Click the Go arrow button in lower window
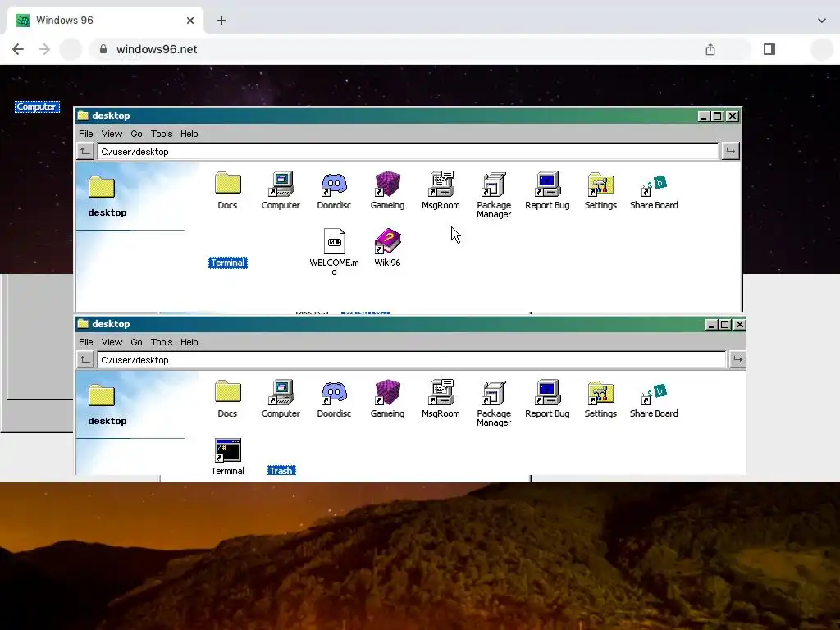The height and width of the screenshot is (630, 840). point(737,359)
